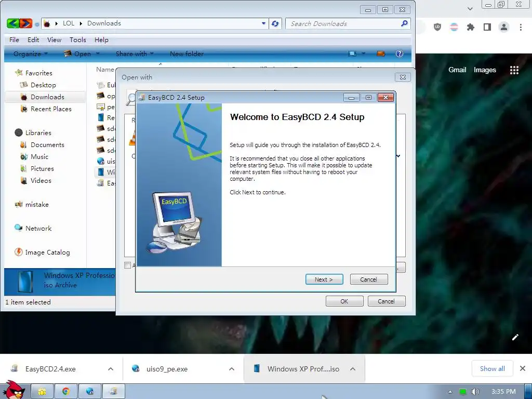Click the back arrow in Explorer
This screenshot has height=399, width=532.
13,23
